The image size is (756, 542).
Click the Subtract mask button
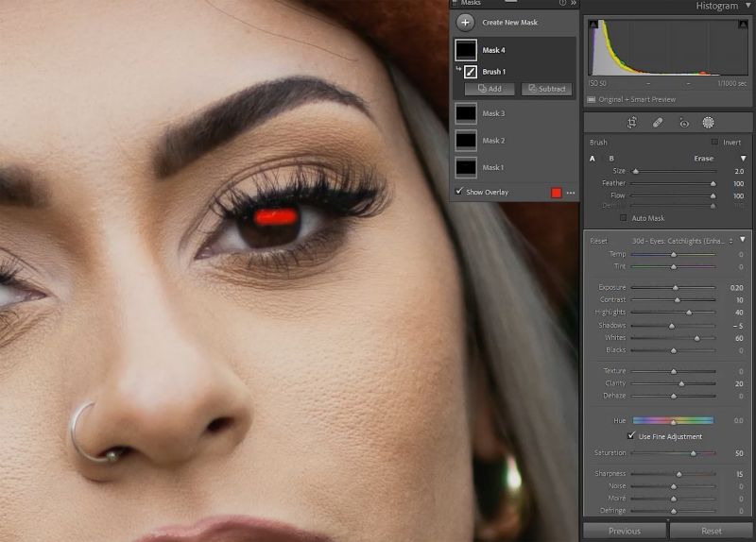click(547, 89)
